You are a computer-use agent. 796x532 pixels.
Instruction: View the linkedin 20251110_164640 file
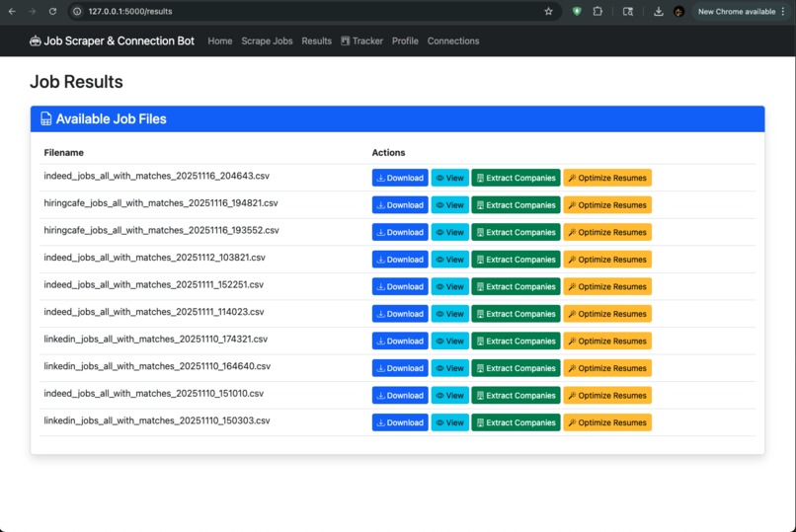pyautogui.click(x=449, y=368)
